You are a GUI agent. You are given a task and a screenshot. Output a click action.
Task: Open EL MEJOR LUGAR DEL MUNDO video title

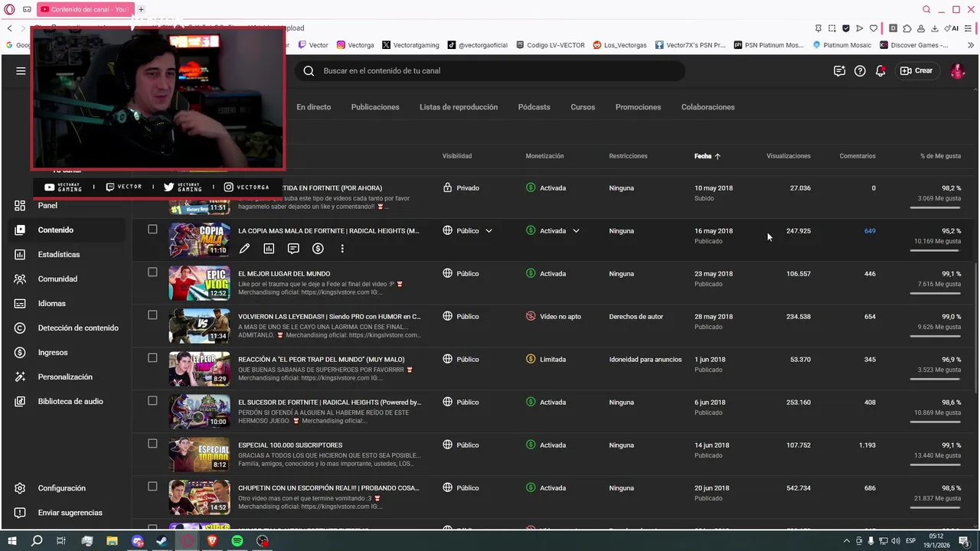284,273
